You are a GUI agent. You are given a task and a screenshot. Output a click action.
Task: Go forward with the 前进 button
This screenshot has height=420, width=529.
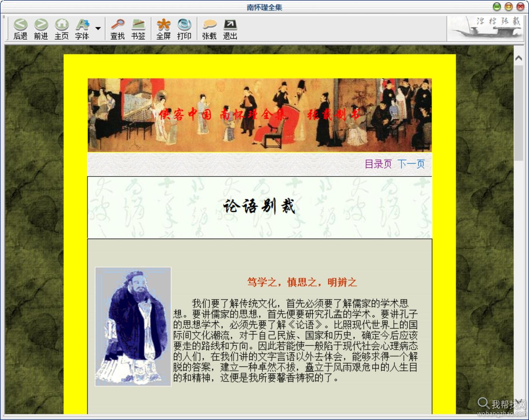41,29
